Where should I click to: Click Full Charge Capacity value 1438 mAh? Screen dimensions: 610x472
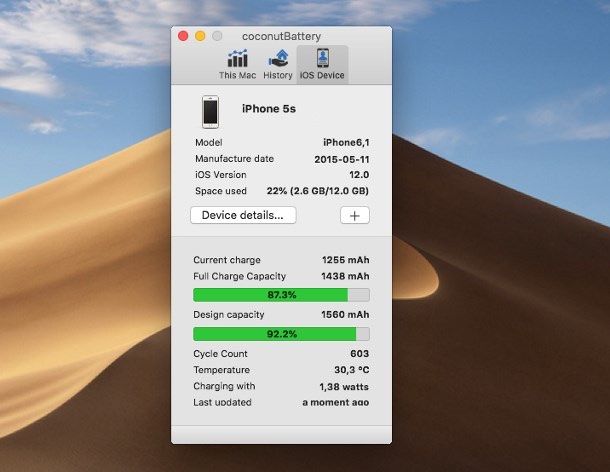[345, 276]
